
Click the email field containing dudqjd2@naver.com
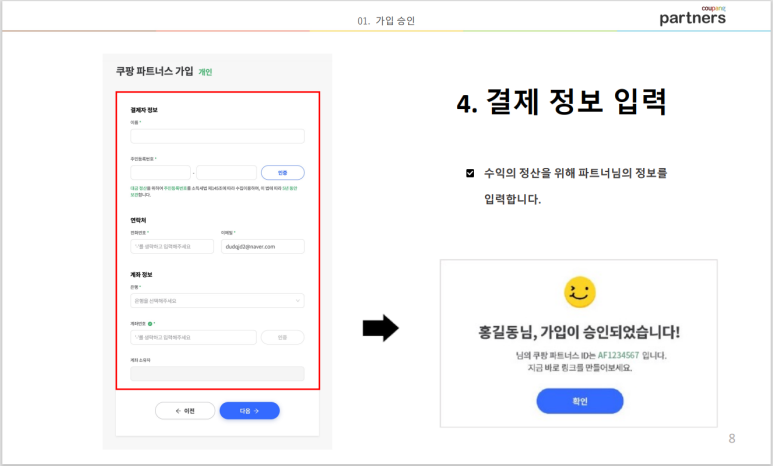[x=263, y=247]
